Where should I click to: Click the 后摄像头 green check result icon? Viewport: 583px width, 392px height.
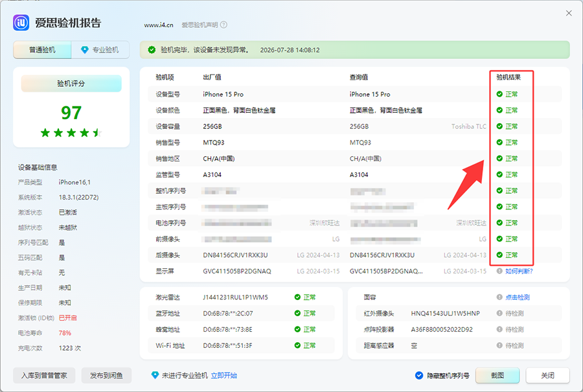[x=499, y=255]
